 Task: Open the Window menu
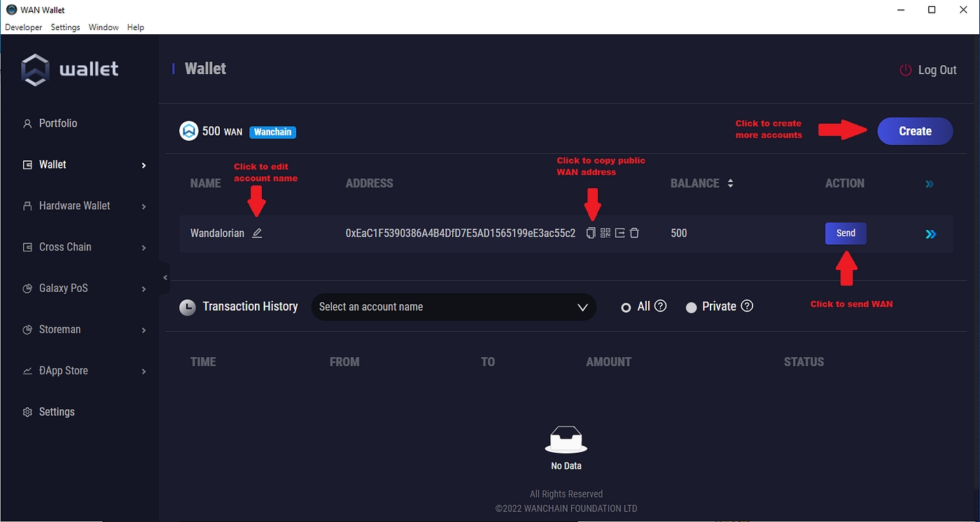coord(104,27)
